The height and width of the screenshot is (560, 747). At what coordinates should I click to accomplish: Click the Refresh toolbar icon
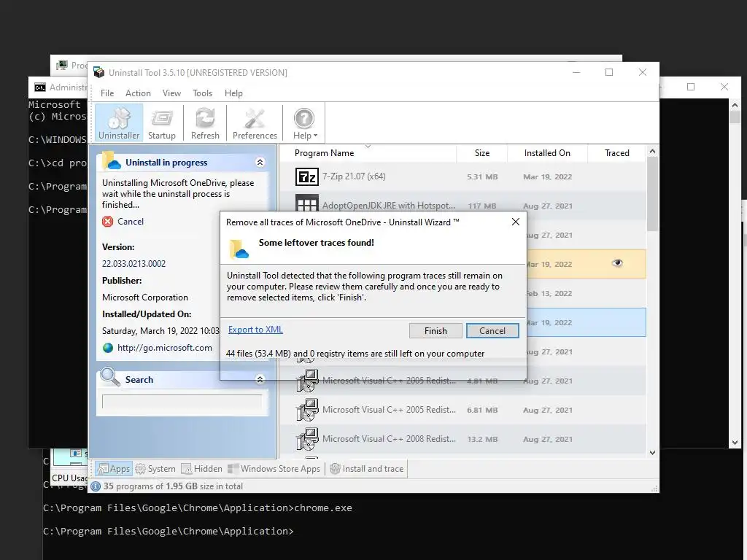click(205, 122)
